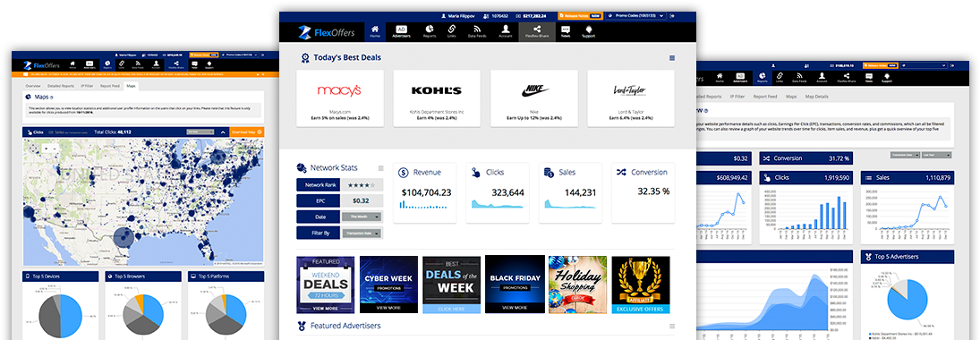Screen dimensions: 980x340
Task: Open the Filter By 'Transaction Date' dropdown
Action: (x=362, y=233)
